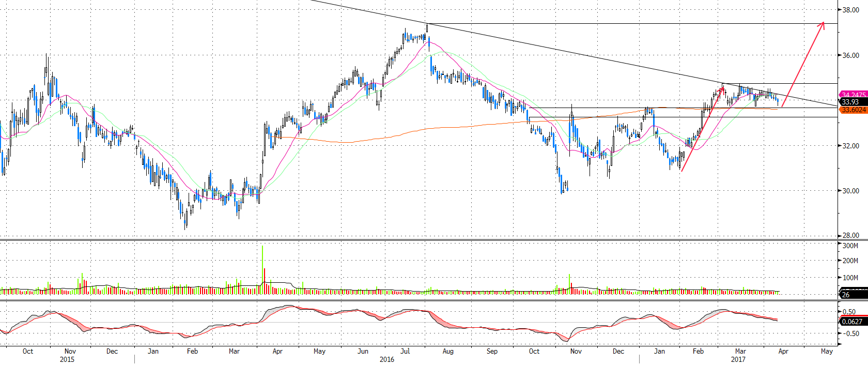Click the Sep month label
Viewport: 868px width, 365px height.
point(492,351)
